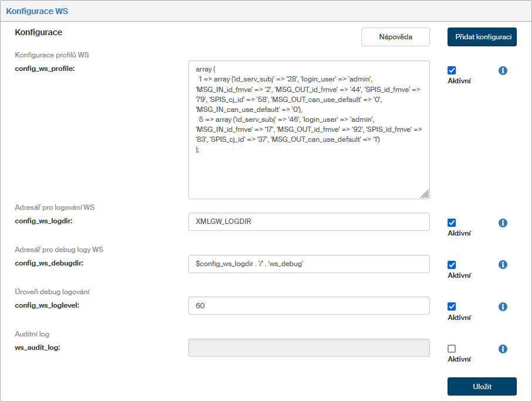Screen dimensions: 532x402
Task: Show info icon for config_ws_loglevel
Action: click(x=503, y=306)
